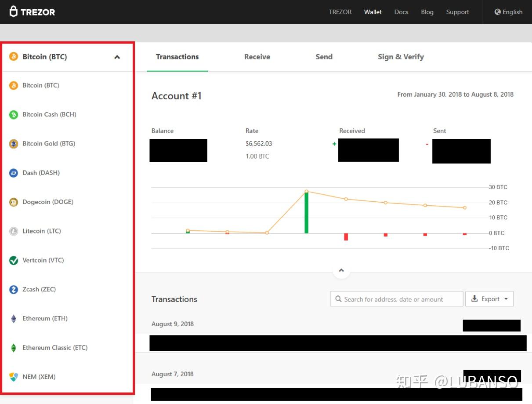
Task: Click the $6,562.03 rate value
Action: (x=259, y=144)
